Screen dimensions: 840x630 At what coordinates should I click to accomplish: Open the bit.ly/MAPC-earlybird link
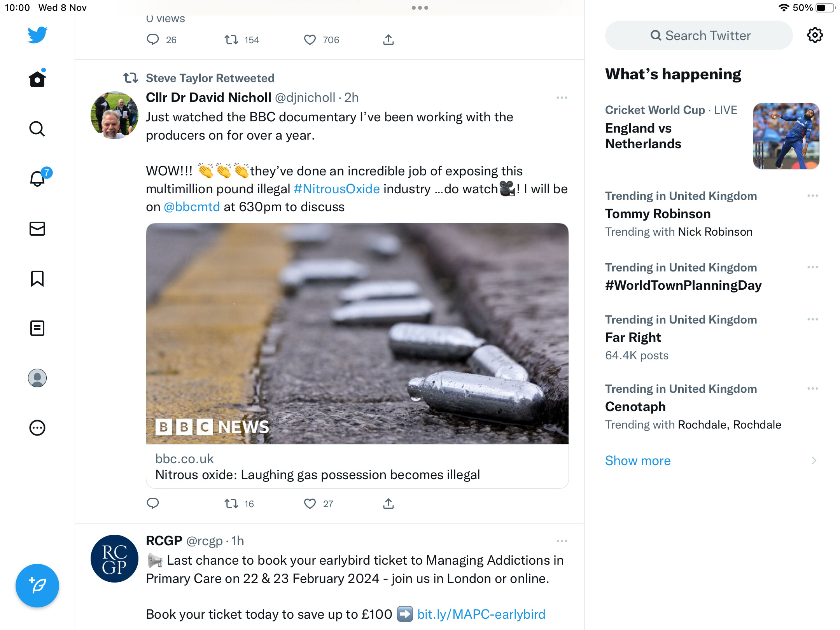481,614
